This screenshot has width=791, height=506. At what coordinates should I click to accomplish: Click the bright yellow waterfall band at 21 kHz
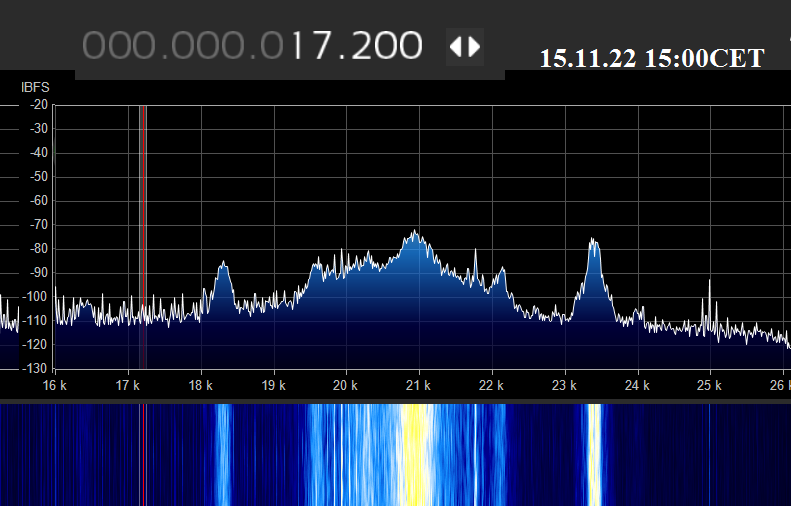point(415,455)
